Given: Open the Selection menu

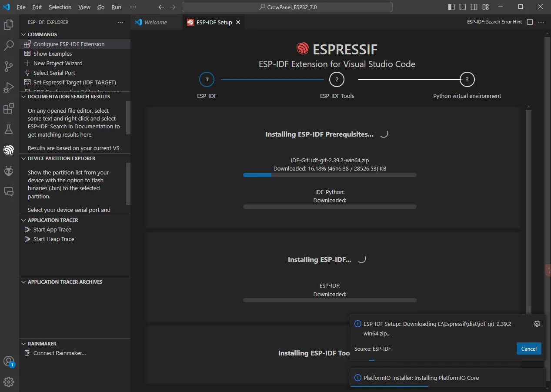Looking at the screenshot, I should [60, 7].
